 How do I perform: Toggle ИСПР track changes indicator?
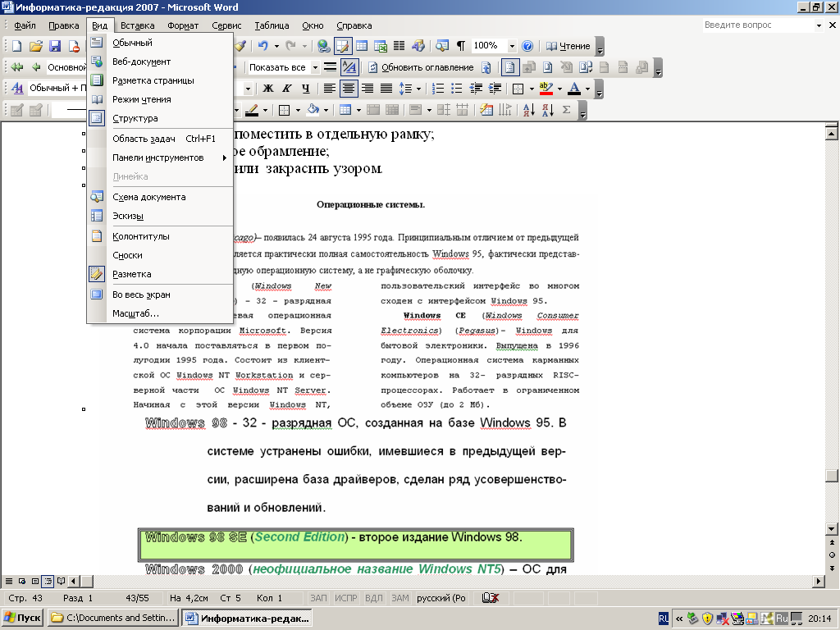346,598
